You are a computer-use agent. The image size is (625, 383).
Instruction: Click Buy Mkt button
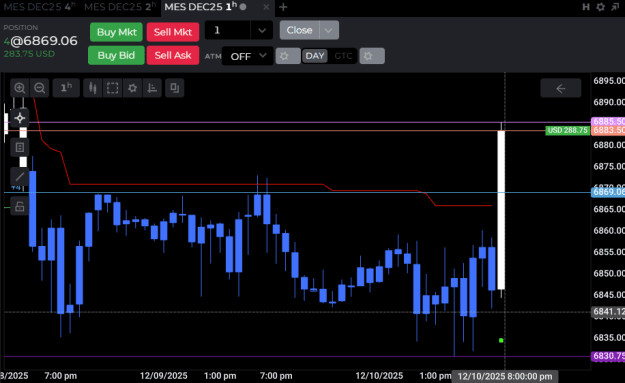tap(116, 32)
